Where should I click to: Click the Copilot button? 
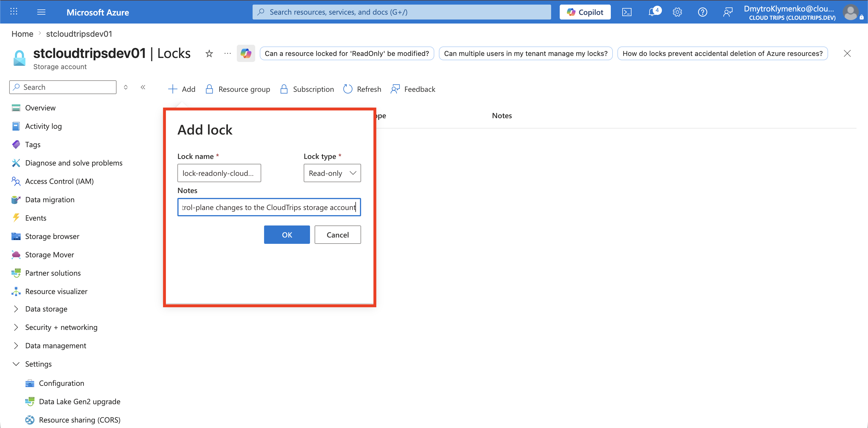[x=585, y=12]
